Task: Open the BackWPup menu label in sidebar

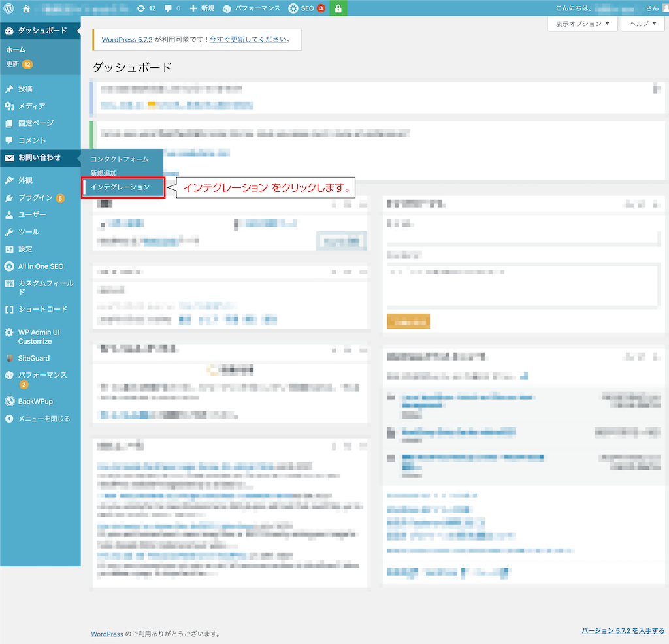Action: [35, 401]
